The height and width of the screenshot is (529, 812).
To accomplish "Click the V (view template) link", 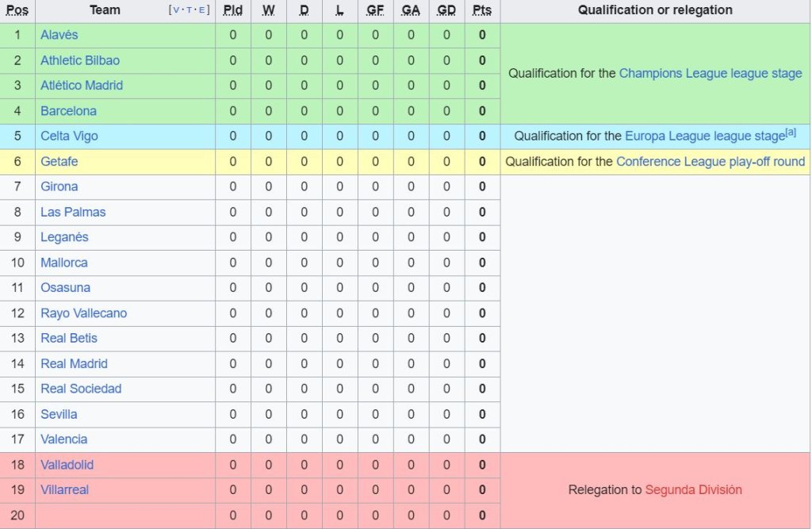I will 175,10.
